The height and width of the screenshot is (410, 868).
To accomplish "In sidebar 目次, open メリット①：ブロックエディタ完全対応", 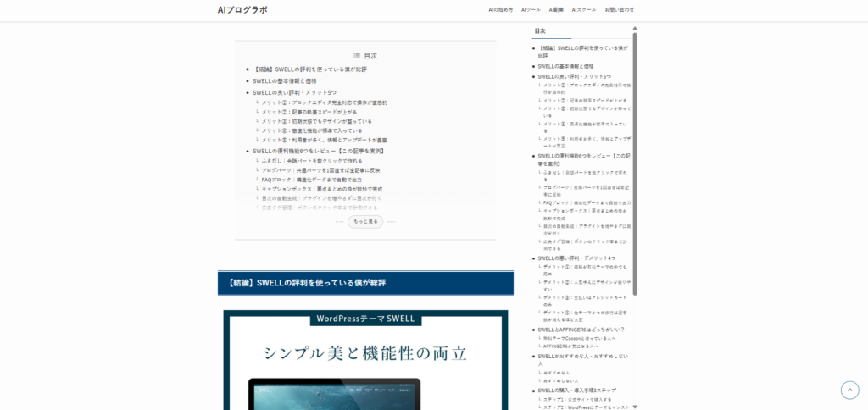I will pyautogui.click(x=587, y=89).
